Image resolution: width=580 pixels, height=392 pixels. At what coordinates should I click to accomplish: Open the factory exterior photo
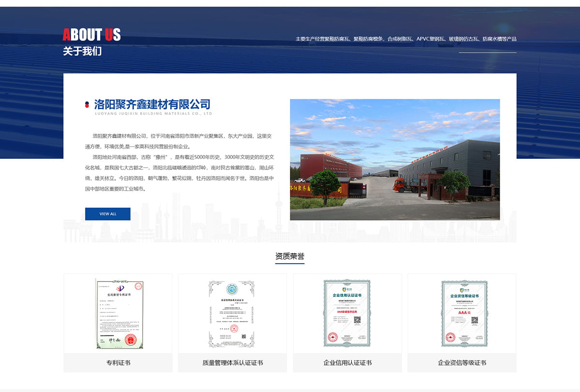(394, 159)
